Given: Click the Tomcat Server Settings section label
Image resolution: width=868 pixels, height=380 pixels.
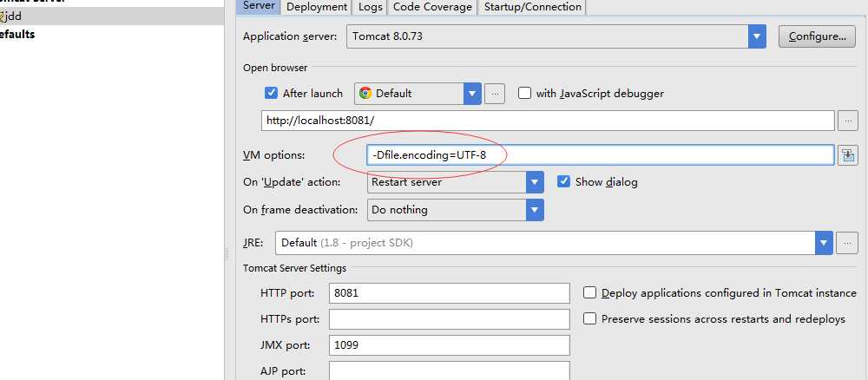Looking at the screenshot, I should click(294, 268).
